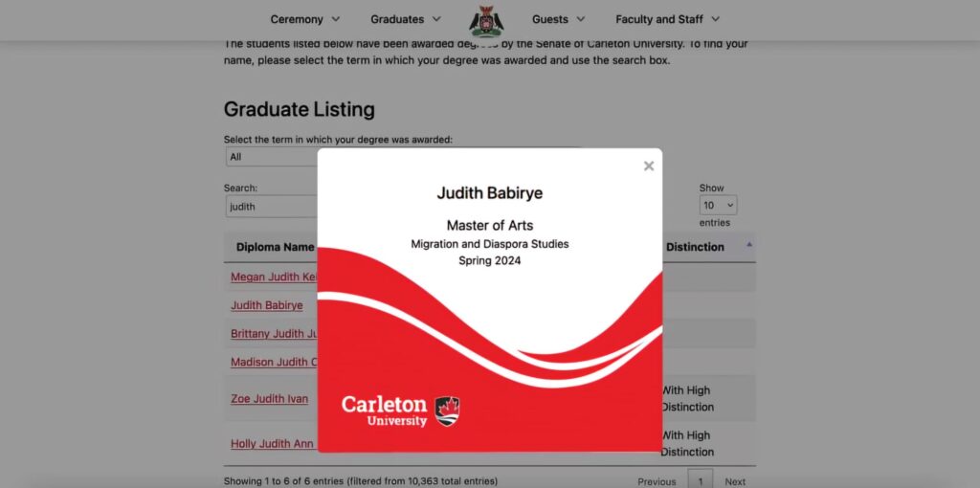Sort by the Diploma Name column header
This screenshot has width=980, height=488.
tap(275, 247)
